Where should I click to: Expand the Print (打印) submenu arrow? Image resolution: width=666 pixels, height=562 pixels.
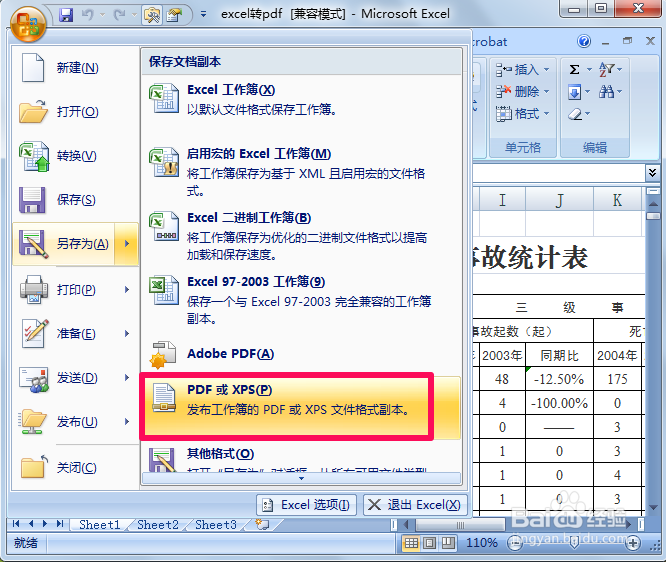pos(127,290)
